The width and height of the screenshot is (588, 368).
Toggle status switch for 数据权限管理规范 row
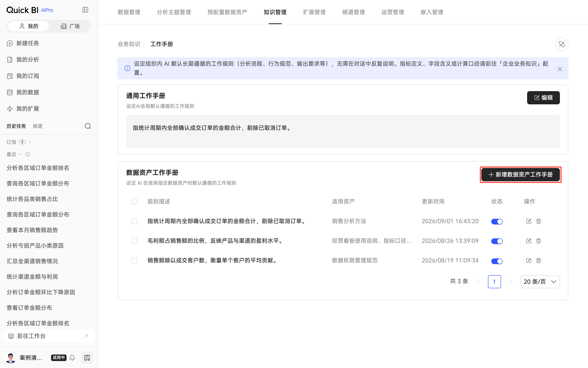(497, 261)
